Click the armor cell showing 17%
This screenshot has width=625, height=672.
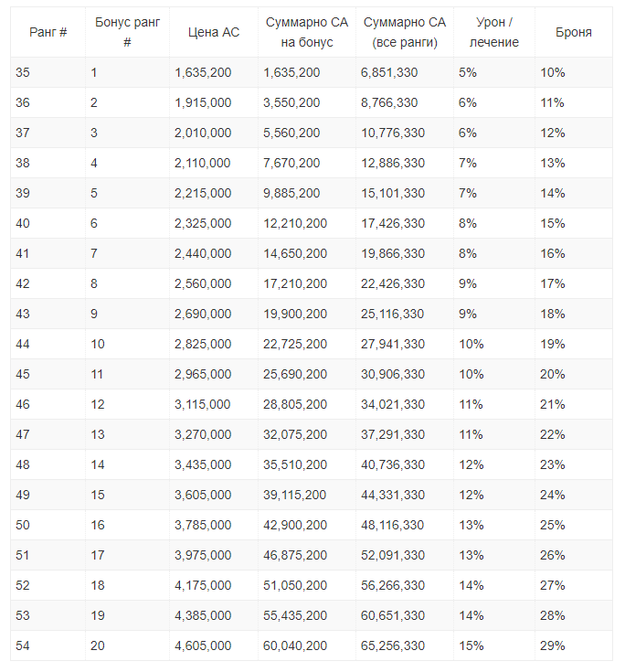coord(553,283)
